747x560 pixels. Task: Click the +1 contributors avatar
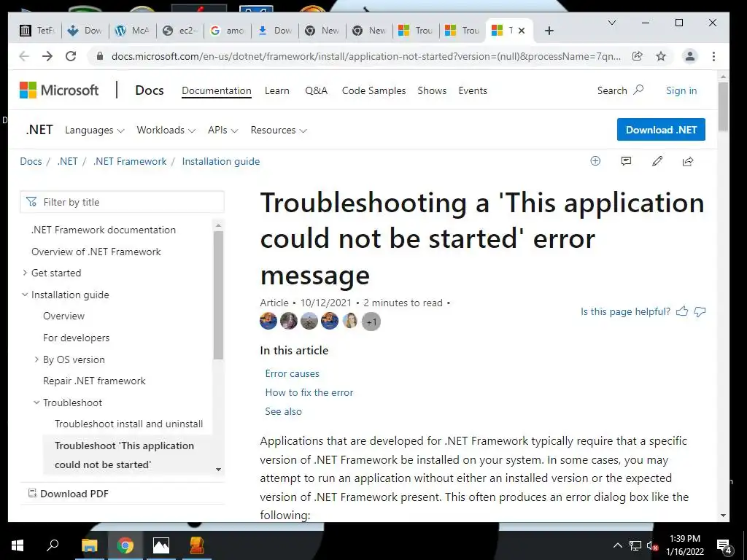[x=371, y=322]
